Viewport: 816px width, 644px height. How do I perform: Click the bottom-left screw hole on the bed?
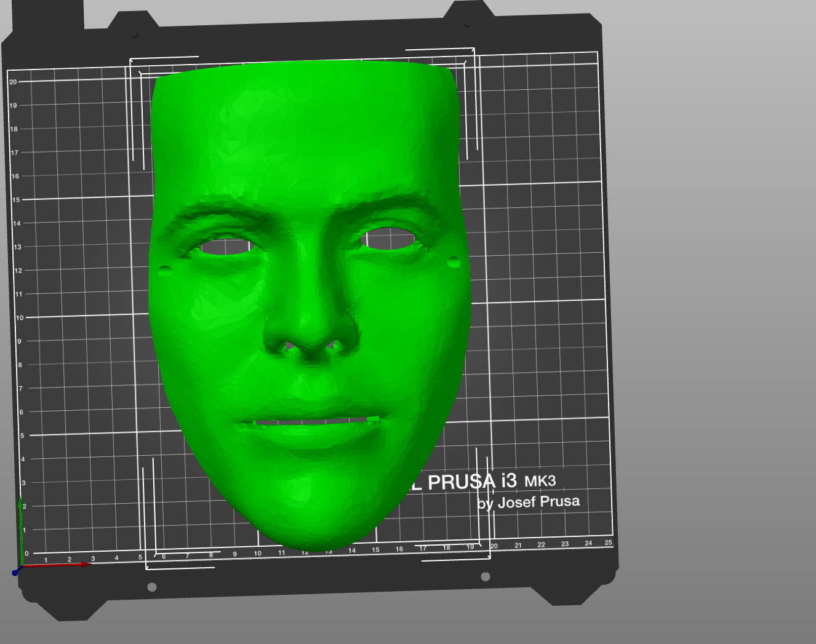coord(152,587)
